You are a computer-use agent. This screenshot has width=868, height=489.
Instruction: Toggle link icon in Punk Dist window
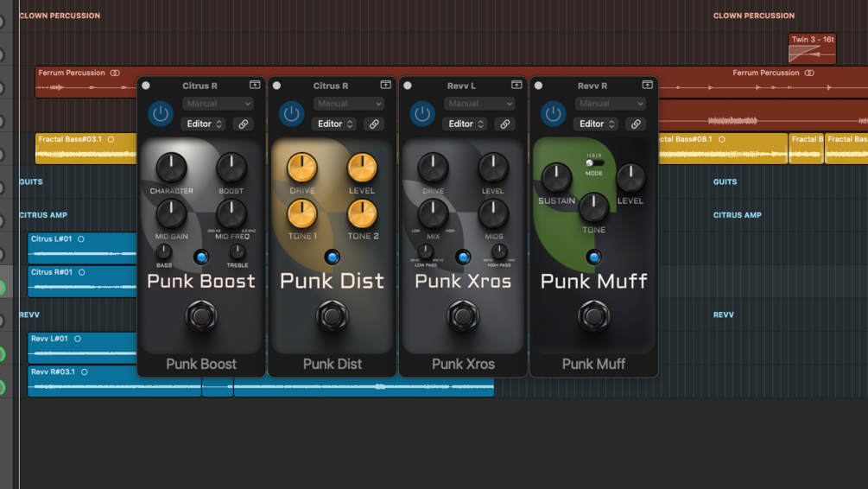[374, 124]
